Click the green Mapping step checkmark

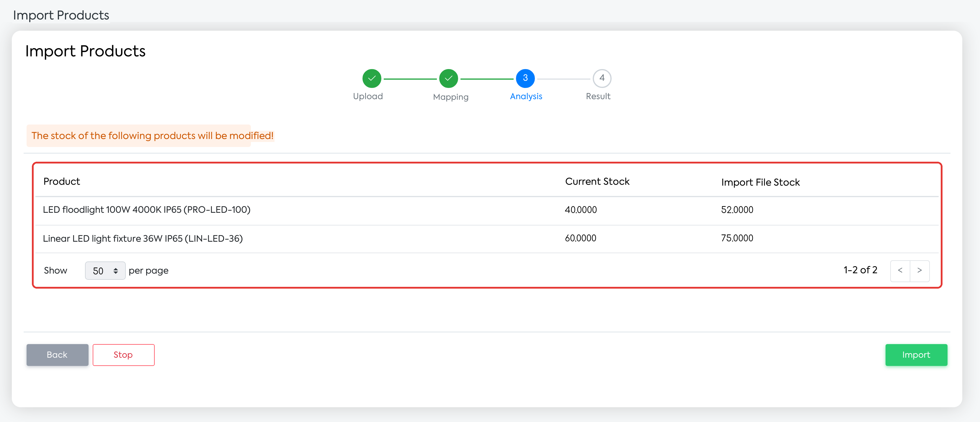[x=449, y=78]
